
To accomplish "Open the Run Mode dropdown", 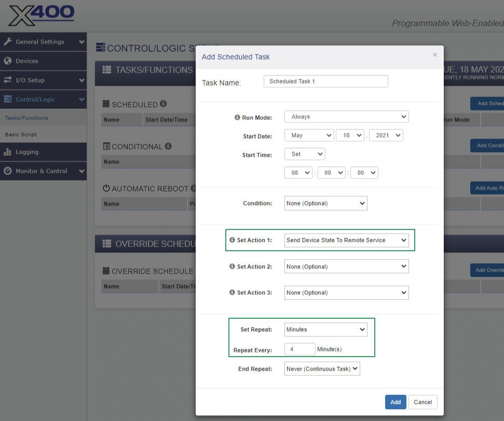I will point(346,117).
